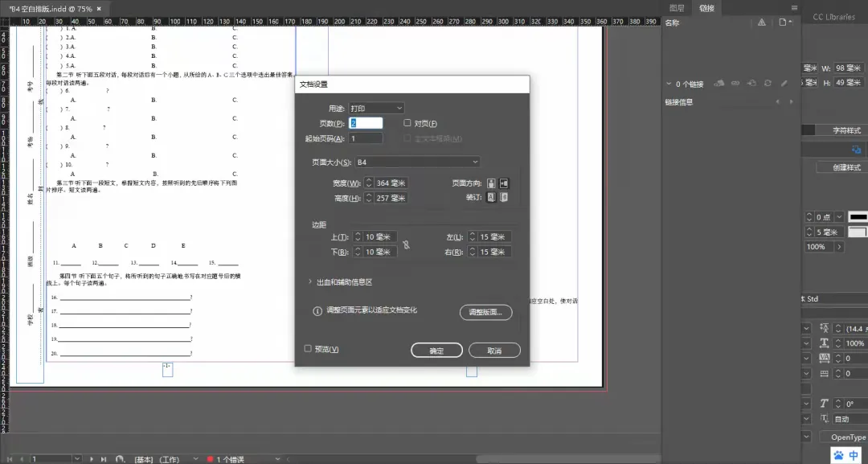Open the 页面大小 B4 dropdown
Viewport: 868px width, 464px height.
[x=417, y=162]
